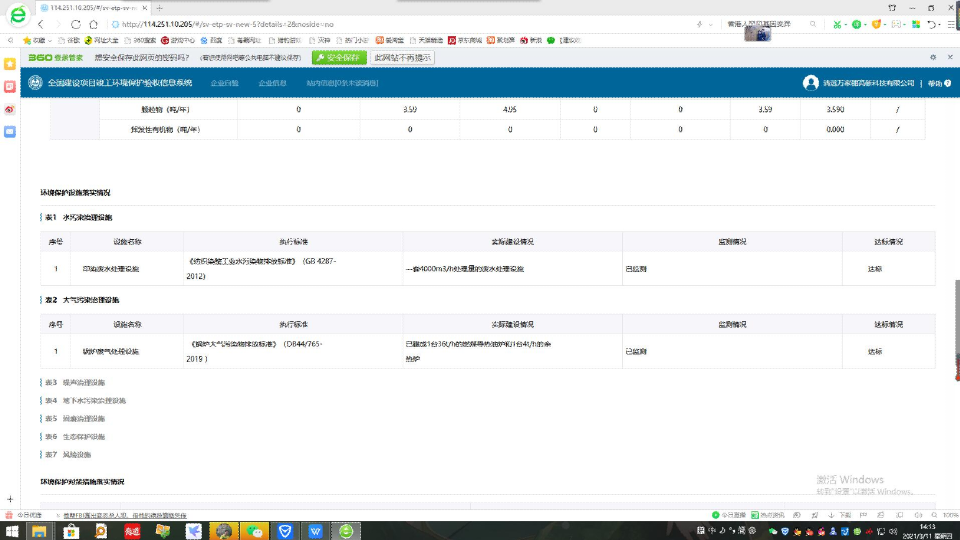960x540 pixels.
Task: Click the green 安全保存 button
Action: click(x=339, y=57)
